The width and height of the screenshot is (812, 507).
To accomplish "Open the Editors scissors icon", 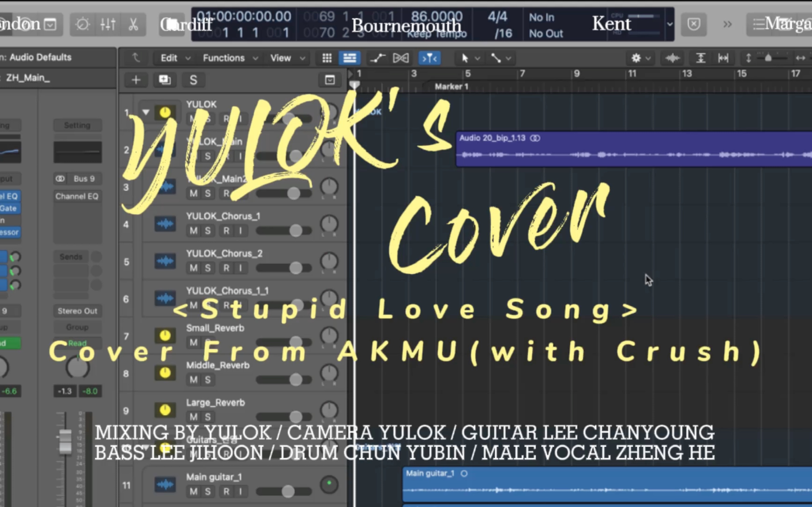I will [133, 24].
